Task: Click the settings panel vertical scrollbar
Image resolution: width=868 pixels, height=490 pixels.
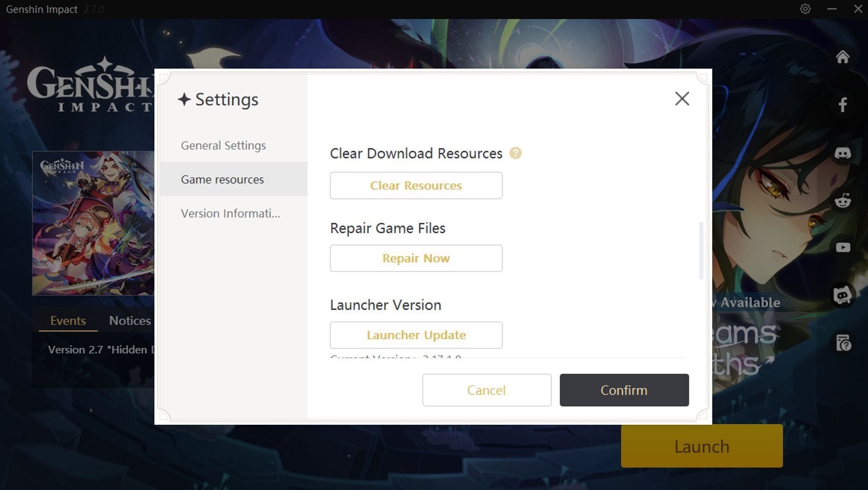Action: pyautogui.click(x=701, y=250)
